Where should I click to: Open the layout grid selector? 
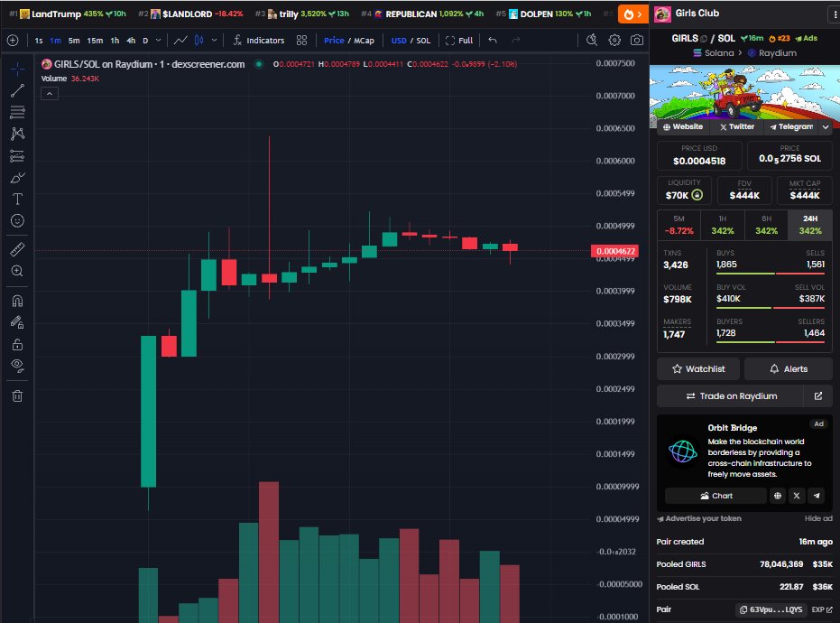coord(301,41)
